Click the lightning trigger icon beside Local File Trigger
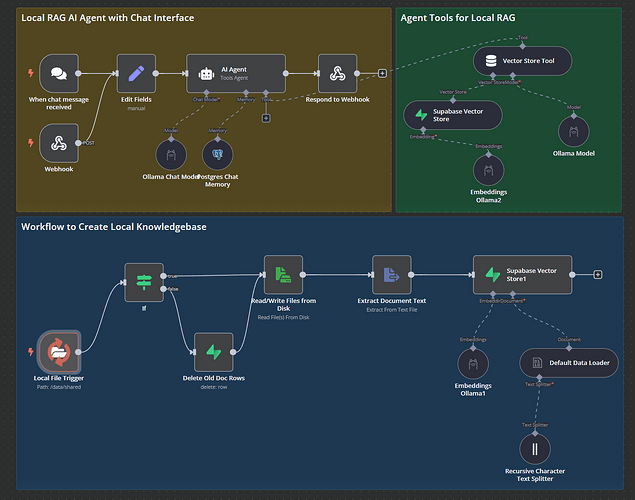Screen dimensions: 635x500 [x=31, y=351]
